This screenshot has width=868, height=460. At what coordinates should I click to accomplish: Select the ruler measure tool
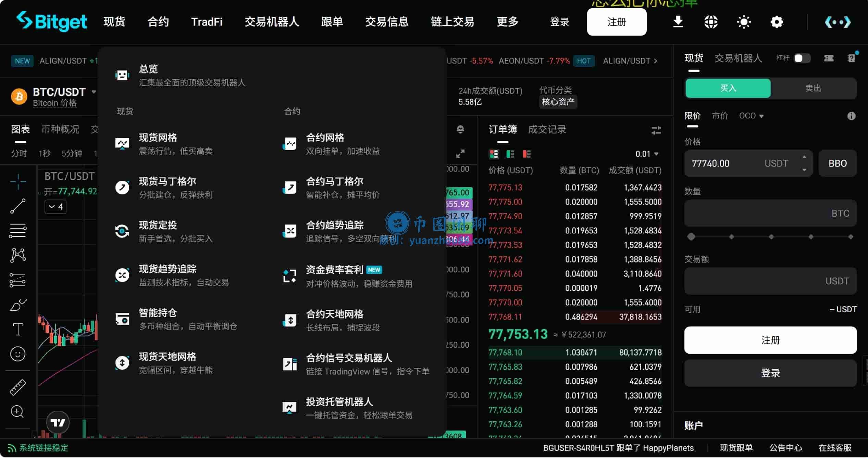coord(18,387)
